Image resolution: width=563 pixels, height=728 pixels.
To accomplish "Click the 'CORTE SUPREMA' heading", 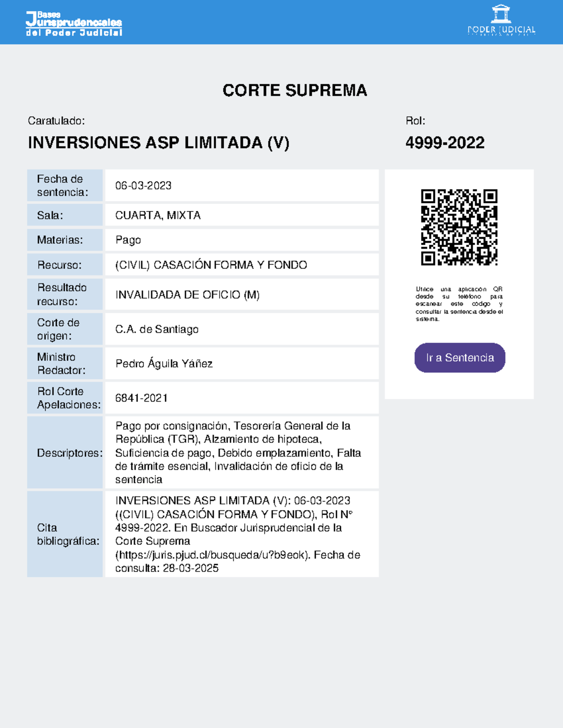I will [x=295, y=90].
